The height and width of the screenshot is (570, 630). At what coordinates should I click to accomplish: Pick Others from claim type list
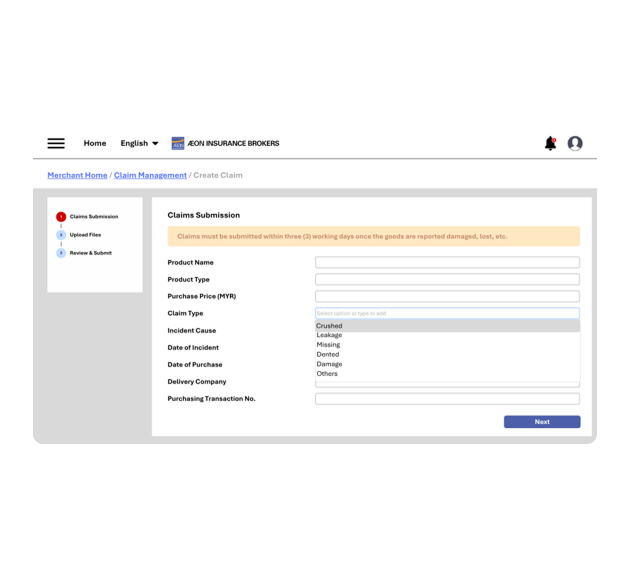pos(327,374)
